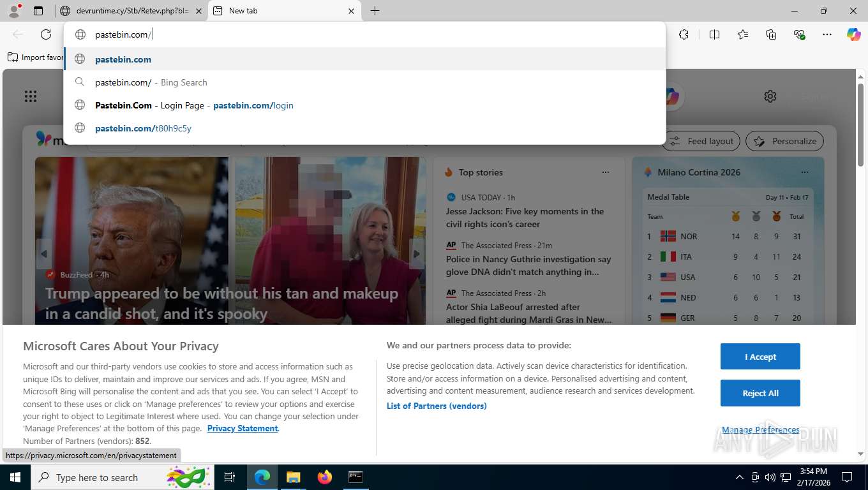868x490 pixels.
Task: Open Browser essentials heart icon
Action: (x=799, y=34)
